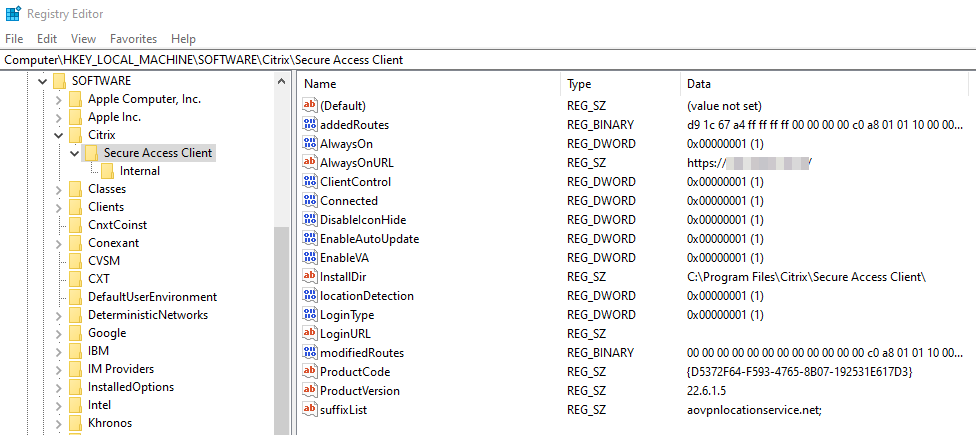Click the DWORD icon beside ClientControl
Screen dimensions: 976x435
click(x=309, y=182)
